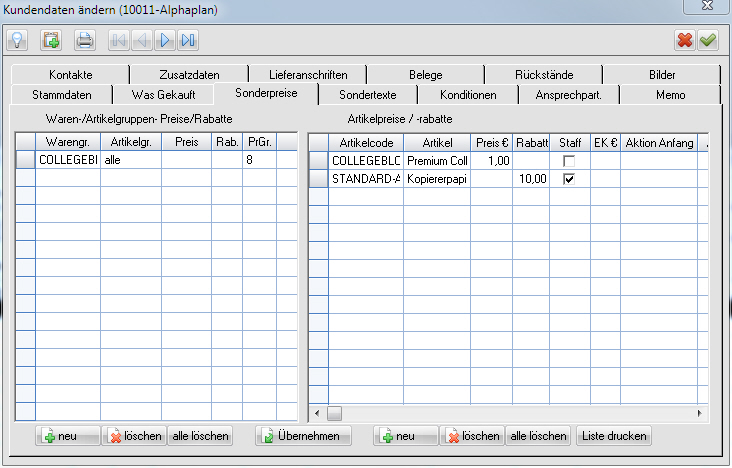Click left 'neu' button under Warengruppen table
The width and height of the screenshot is (732, 468).
[68, 436]
